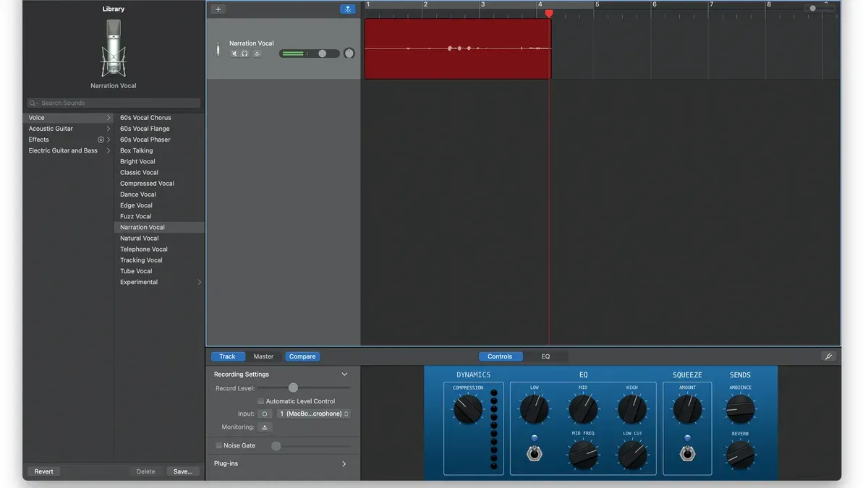868x488 pixels.
Task: Toggle the Catch Playhead button in track header
Action: (x=348, y=9)
